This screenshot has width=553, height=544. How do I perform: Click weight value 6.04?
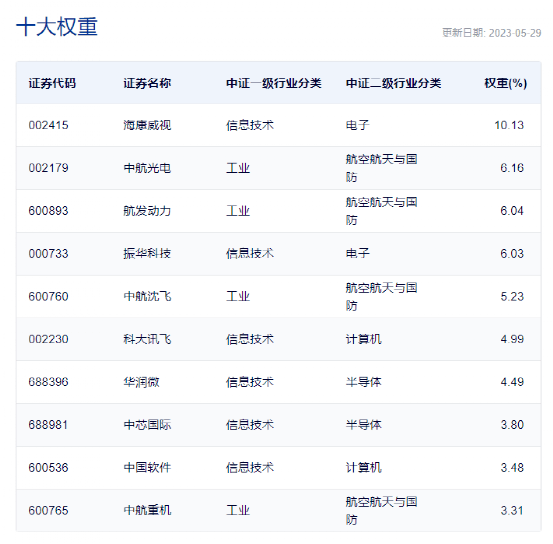click(x=512, y=211)
